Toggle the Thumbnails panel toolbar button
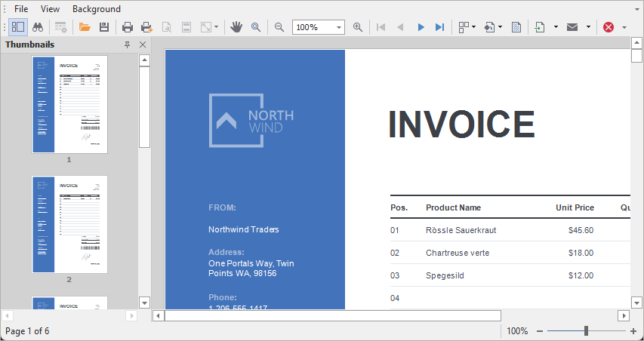Image resolution: width=644 pixels, height=341 pixels. pyautogui.click(x=17, y=27)
